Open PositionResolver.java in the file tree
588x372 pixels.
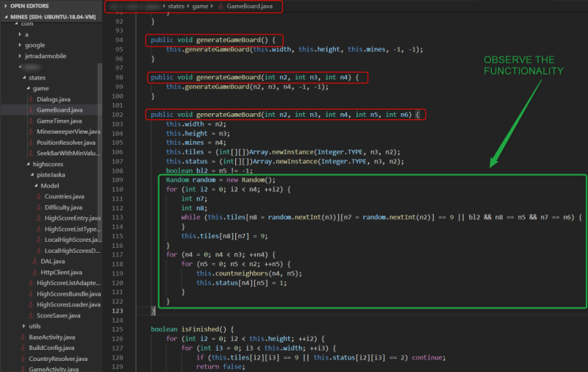[x=66, y=143]
